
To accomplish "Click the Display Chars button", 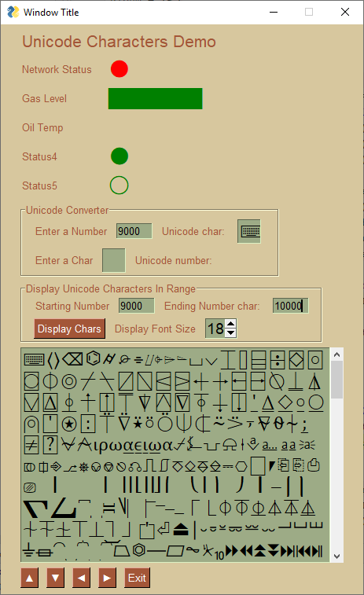I will [x=69, y=329].
